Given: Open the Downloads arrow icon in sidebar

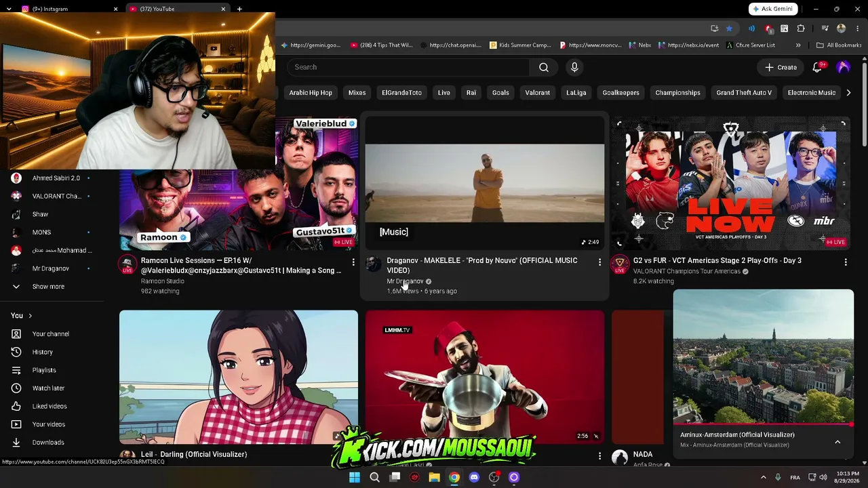Looking at the screenshot, I should tap(16, 442).
